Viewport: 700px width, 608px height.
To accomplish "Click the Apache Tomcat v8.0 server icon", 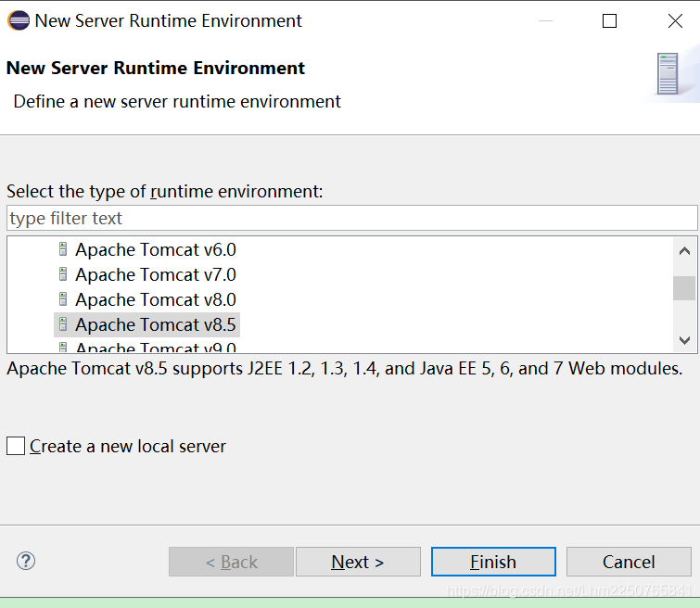I will (x=63, y=299).
